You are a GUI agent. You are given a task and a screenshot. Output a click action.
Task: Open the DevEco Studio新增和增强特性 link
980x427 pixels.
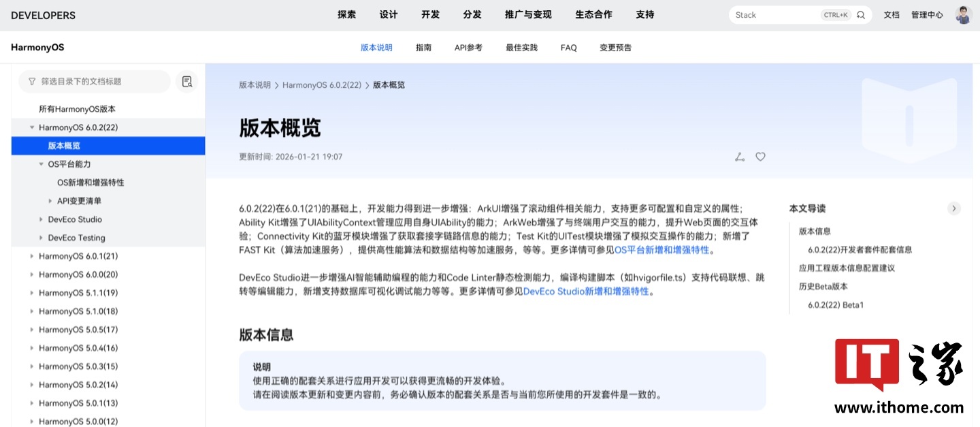[x=586, y=291]
